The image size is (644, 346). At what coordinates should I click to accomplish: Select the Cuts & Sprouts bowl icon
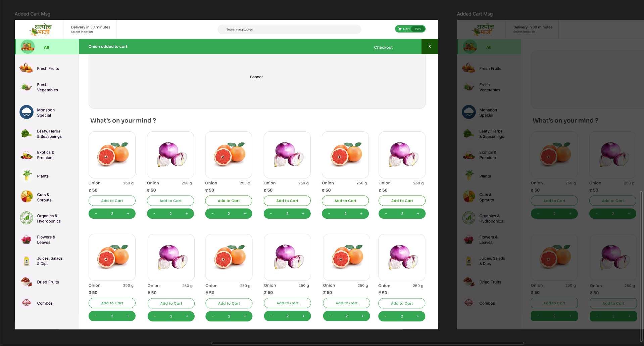(x=27, y=197)
